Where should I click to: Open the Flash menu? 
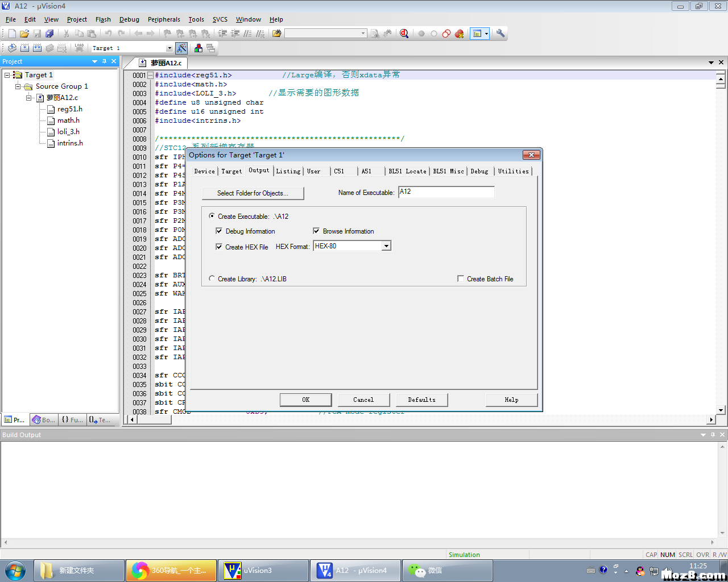point(103,19)
